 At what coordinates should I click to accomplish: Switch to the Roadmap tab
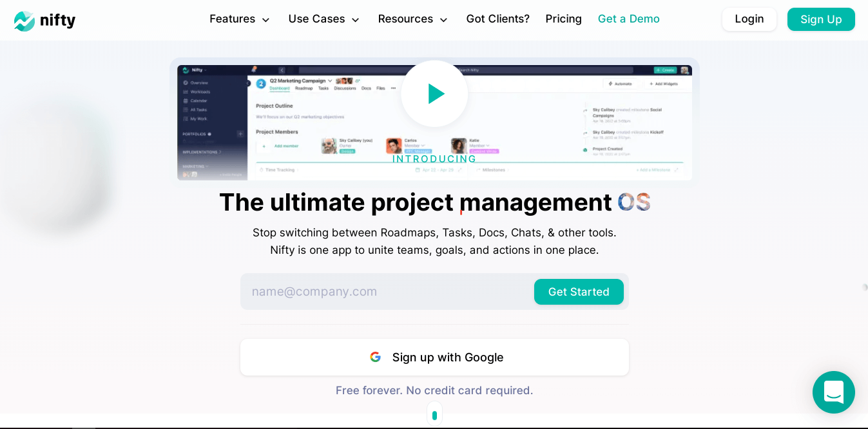304,88
